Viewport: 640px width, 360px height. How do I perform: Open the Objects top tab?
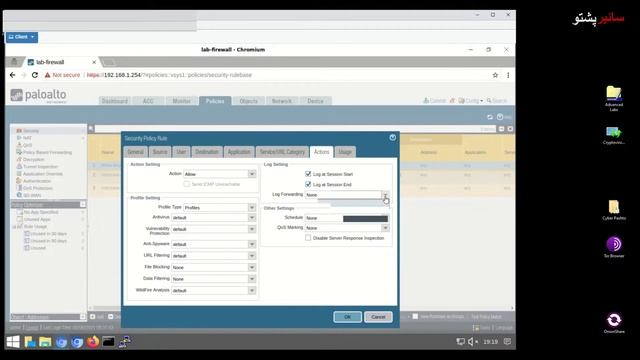click(x=249, y=101)
